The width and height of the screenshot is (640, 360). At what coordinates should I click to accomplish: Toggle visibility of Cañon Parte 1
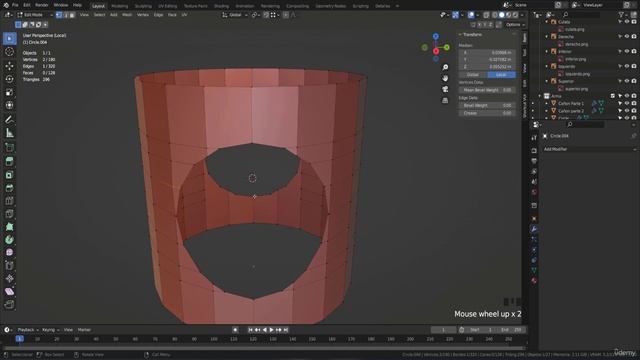[x=627, y=104]
